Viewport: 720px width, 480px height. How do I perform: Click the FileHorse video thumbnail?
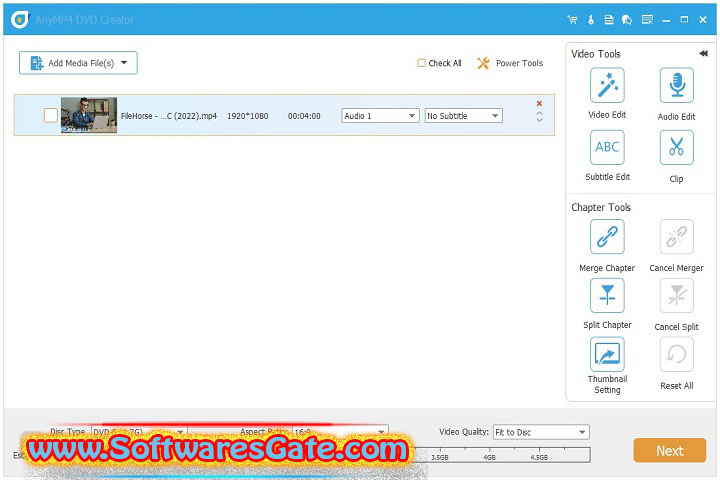(89, 115)
